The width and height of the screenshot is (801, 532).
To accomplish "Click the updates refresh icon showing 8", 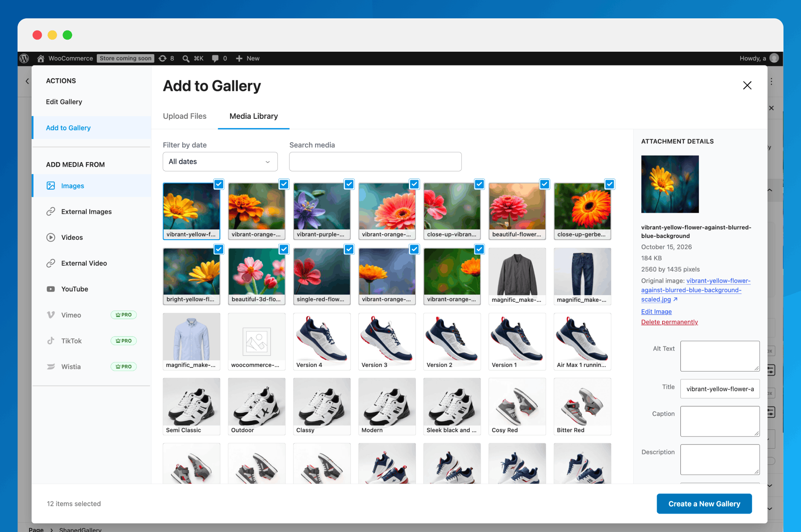I will 163,58.
